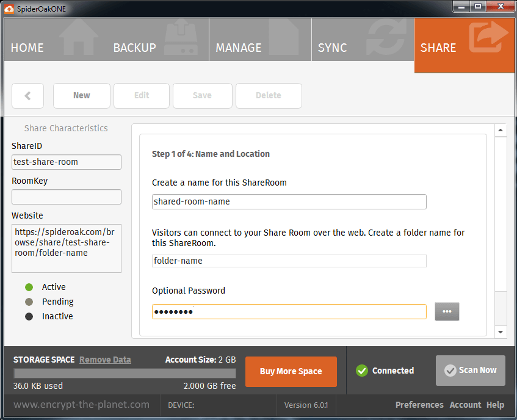The width and height of the screenshot is (517, 420).
Task: Click www.encrypt-the-planet.com text
Action: [x=81, y=405]
